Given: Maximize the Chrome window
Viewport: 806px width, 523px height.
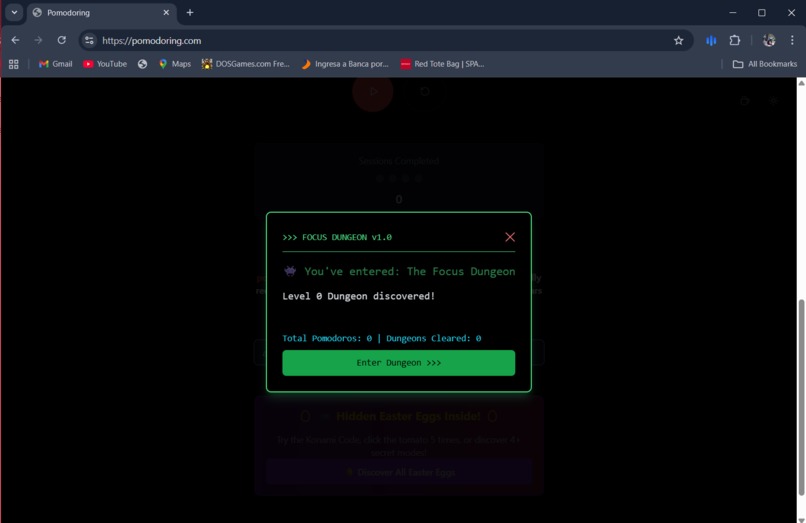Looking at the screenshot, I should point(762,12).
